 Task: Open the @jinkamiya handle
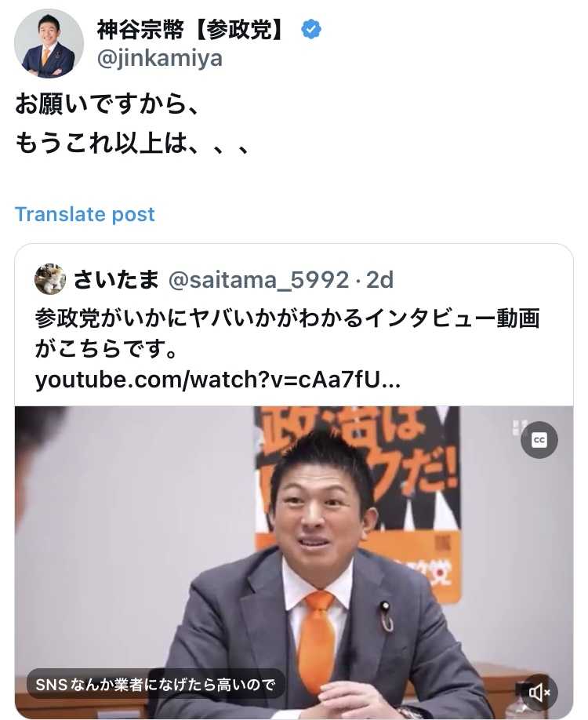pyautogui.click(x=160, y=59)
